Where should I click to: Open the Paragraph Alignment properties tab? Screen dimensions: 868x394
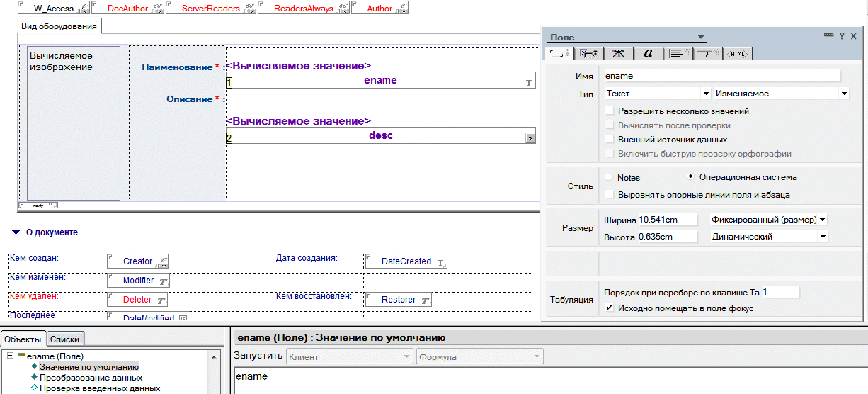click(x=678, y=53)
